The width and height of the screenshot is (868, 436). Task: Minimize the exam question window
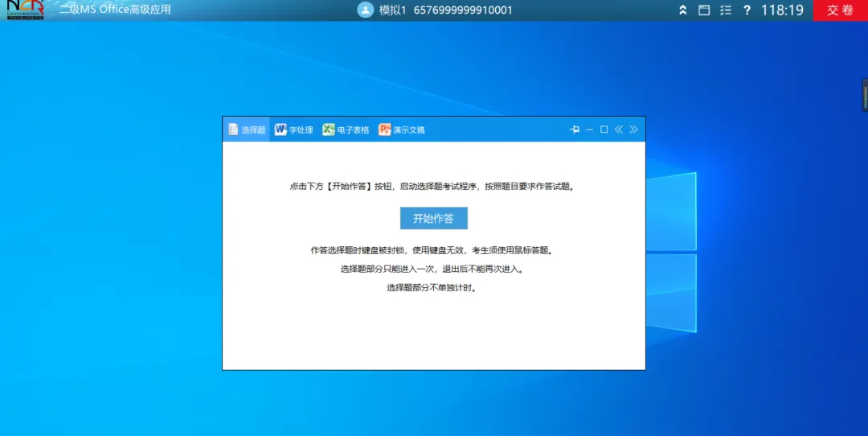coord(590,130)
